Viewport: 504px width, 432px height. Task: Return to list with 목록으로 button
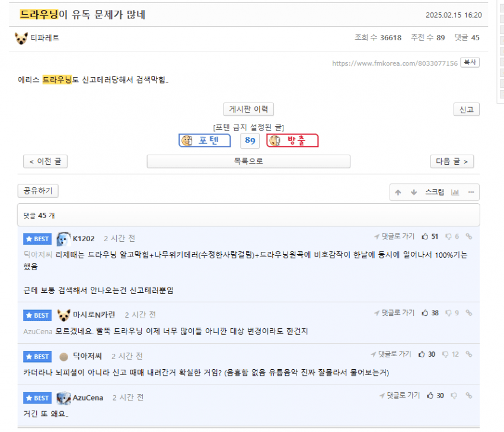[x=248, y=161]
